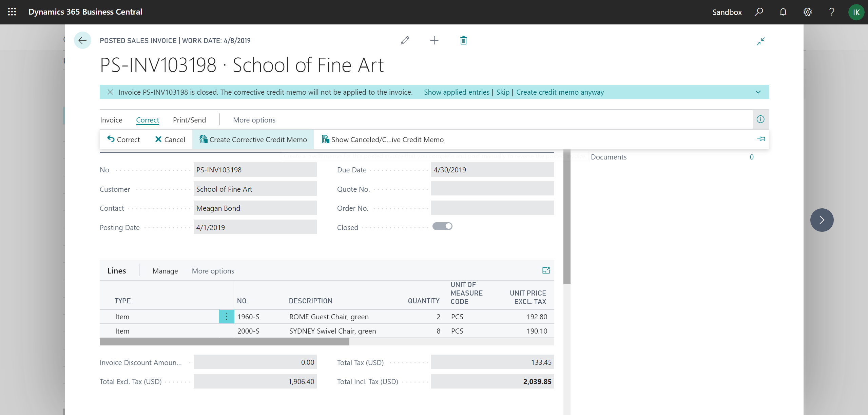Click the delete trash icon

coord(463,40)
